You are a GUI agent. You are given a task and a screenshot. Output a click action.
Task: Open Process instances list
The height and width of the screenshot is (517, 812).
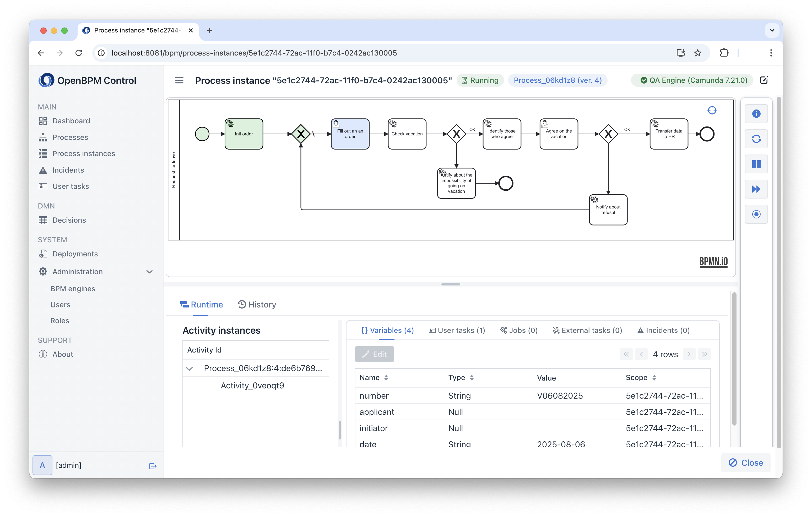(x=77, y=153)
